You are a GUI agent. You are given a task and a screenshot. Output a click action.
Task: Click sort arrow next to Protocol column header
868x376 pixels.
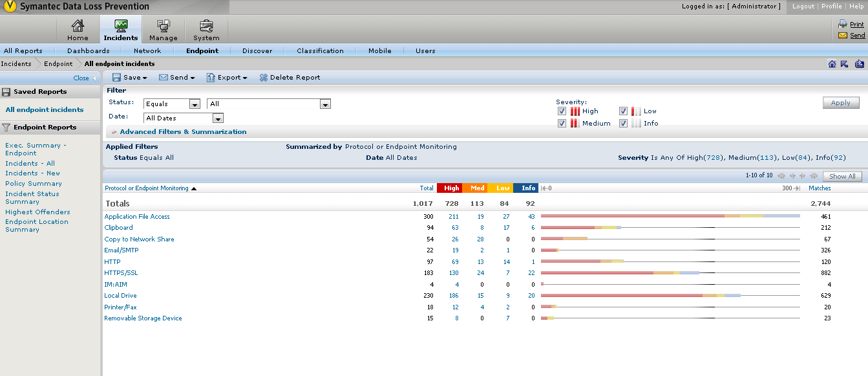click(x=193, y=188)
